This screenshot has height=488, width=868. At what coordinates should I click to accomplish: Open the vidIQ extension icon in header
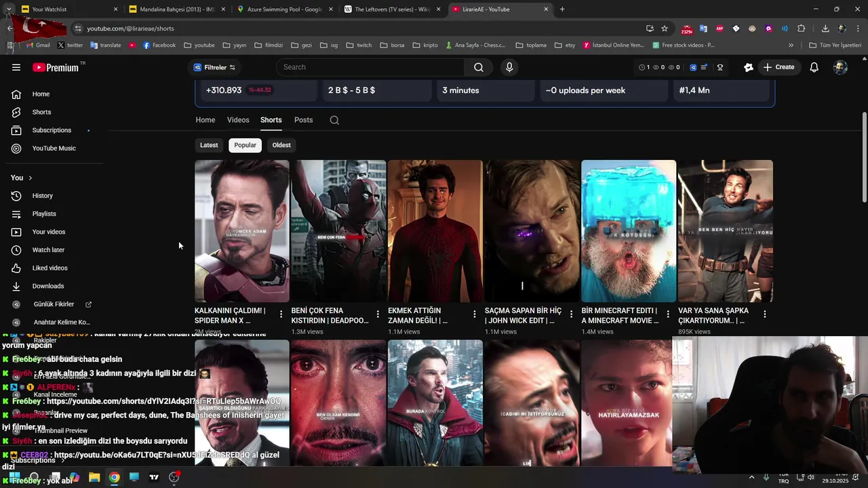(692, 67)
